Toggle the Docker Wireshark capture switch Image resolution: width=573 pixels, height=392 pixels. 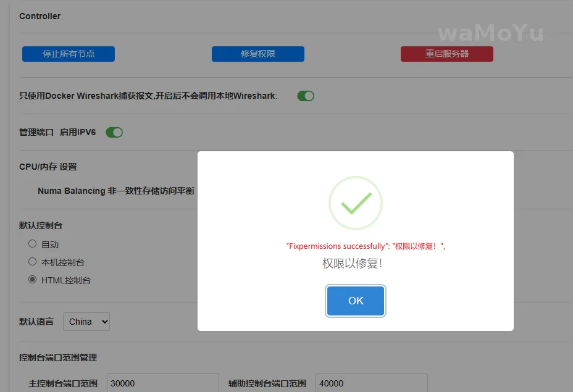point(306,96)
